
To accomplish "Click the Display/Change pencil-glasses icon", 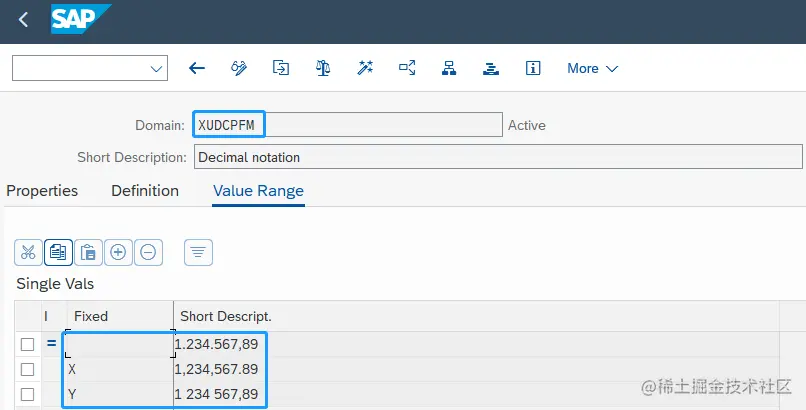I will (x=239, y=68).
